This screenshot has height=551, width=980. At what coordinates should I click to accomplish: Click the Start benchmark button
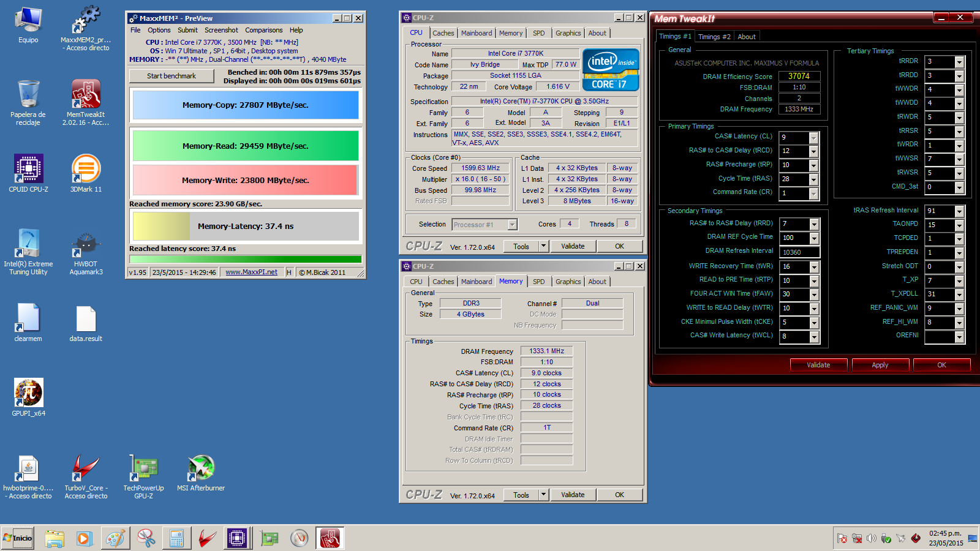tap(171, 76)
